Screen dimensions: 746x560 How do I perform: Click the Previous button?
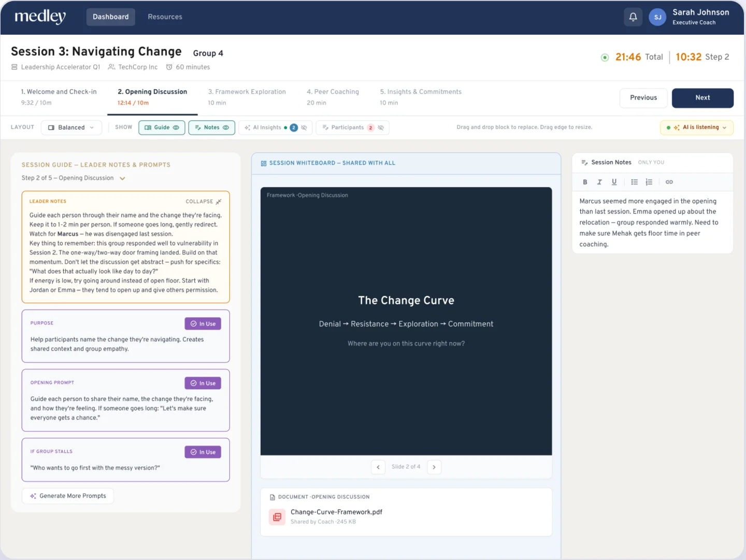tap(643, 98)
